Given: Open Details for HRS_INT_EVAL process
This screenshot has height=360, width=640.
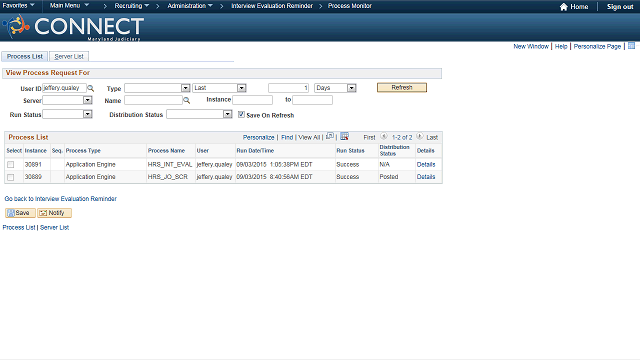Looking at the screenshot, I should pyautogui.click(x=426, y=164).
